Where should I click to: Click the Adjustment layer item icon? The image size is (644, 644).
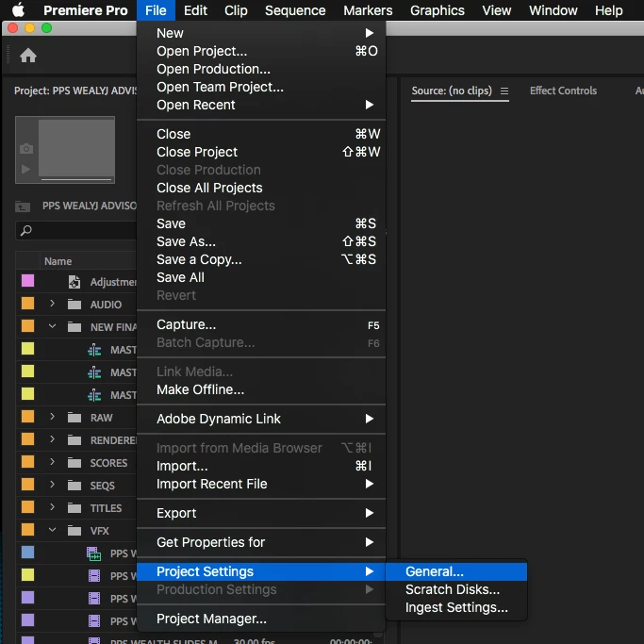[74, 282]
